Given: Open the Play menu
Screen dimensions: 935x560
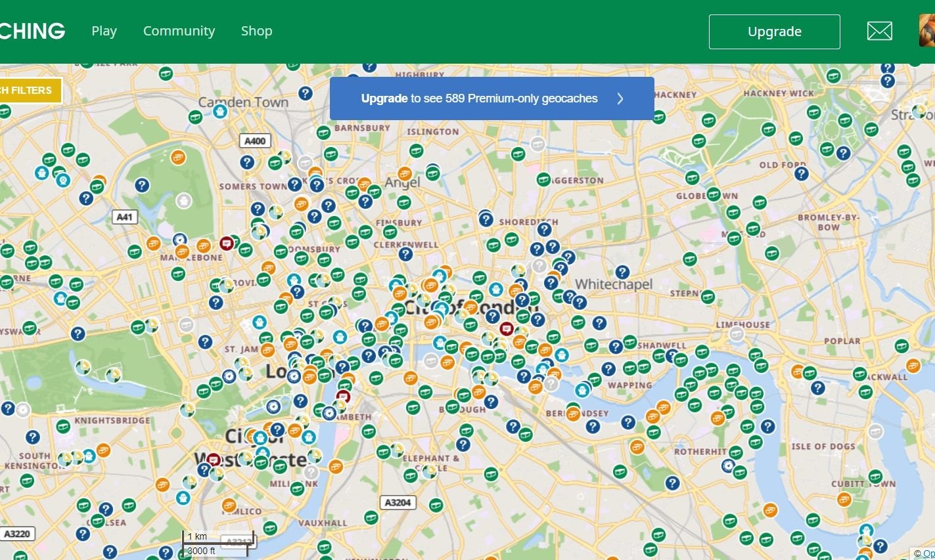Looking at the screenshot, I should click(104, 31).
